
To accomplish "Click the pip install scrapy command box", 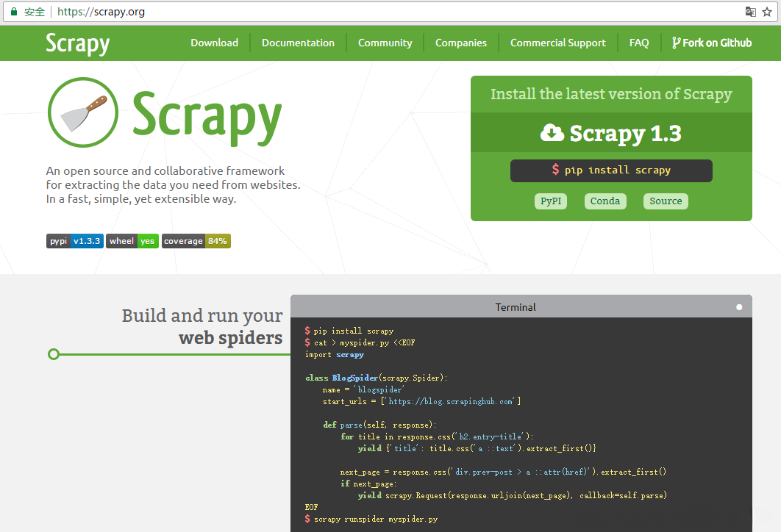I will (x=611, y=170).
